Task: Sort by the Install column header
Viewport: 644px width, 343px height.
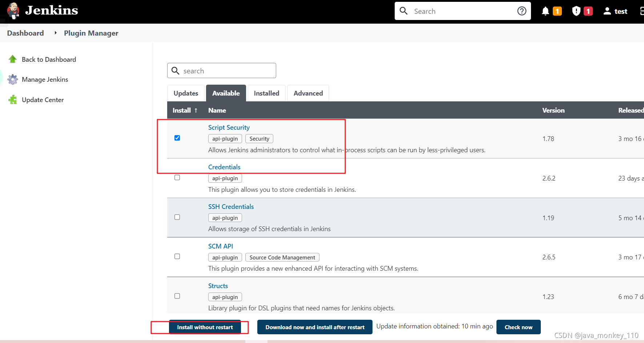Action: 185,110
